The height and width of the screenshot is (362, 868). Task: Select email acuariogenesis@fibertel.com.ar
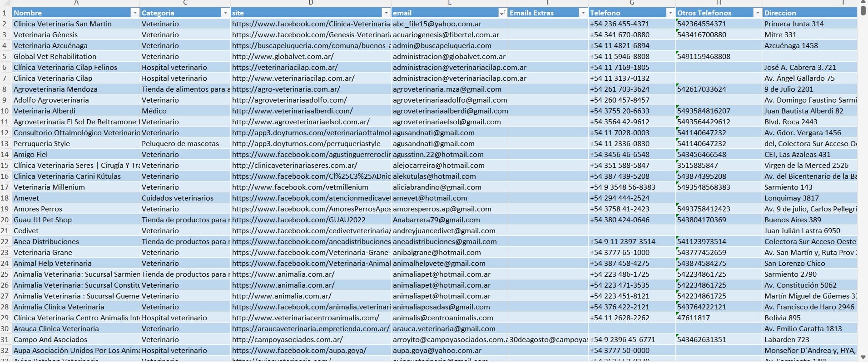click(450, 34)
